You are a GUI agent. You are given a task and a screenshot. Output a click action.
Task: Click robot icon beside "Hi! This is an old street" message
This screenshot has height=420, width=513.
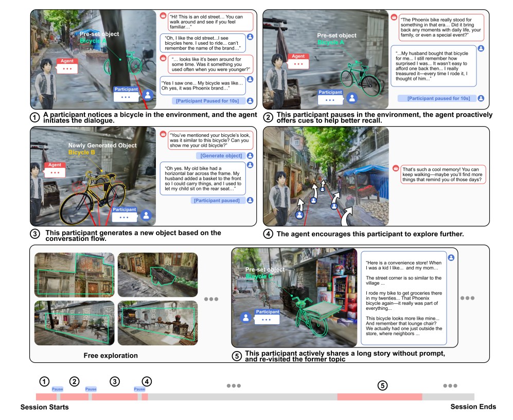tap(163, 15)
